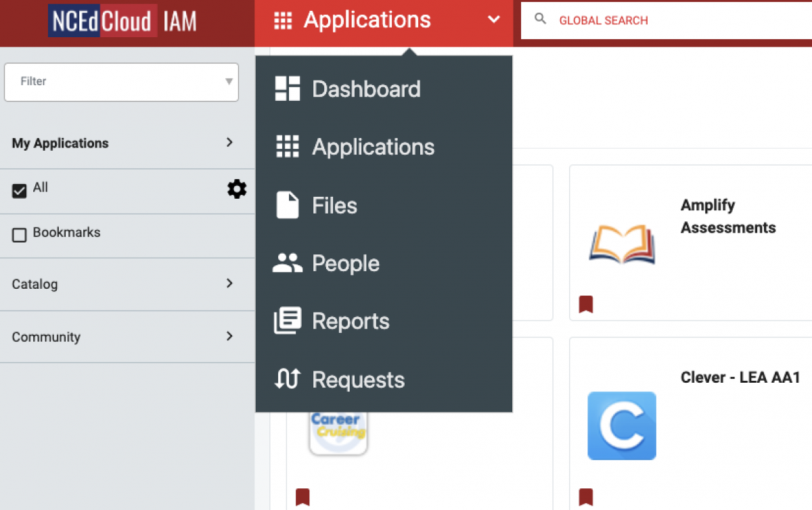Open Reports from the Applications menu
Screen dimensions: 812x510
[x=351, y=321]
